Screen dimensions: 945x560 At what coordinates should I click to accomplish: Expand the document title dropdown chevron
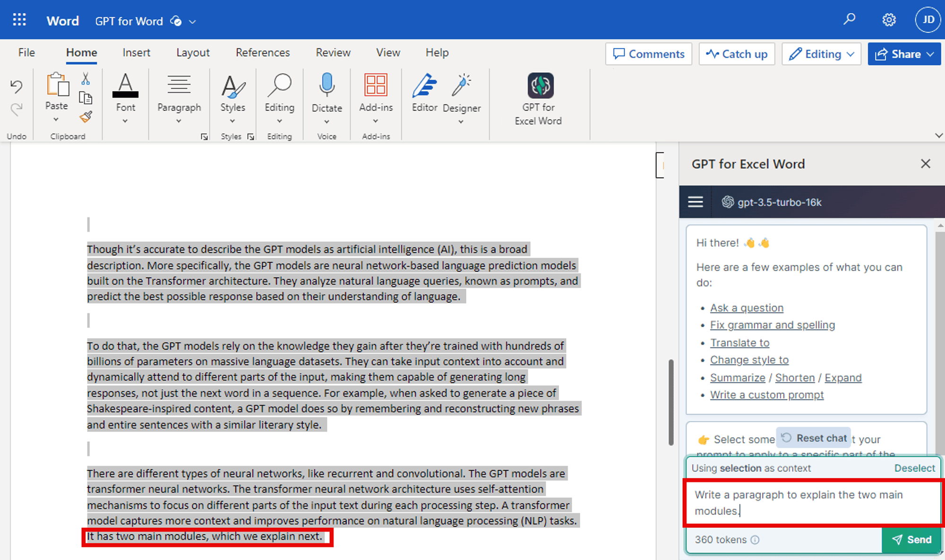192,22
